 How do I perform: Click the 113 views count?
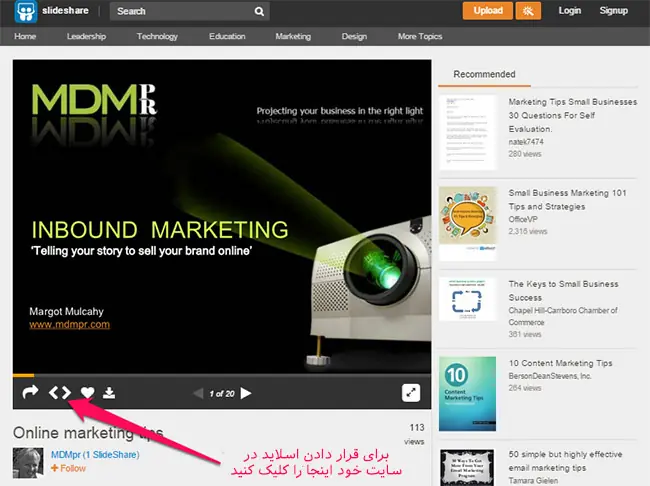415,434
